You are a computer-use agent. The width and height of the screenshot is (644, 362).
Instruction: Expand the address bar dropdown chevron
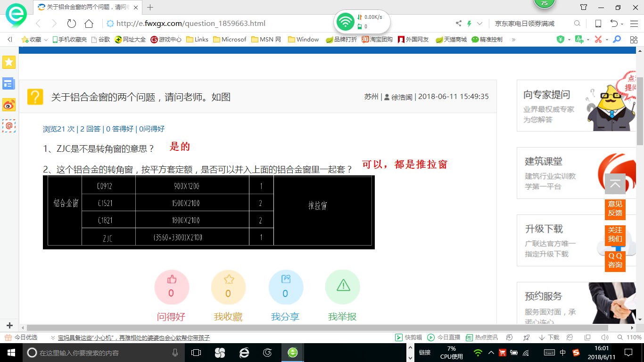[480, 24]
